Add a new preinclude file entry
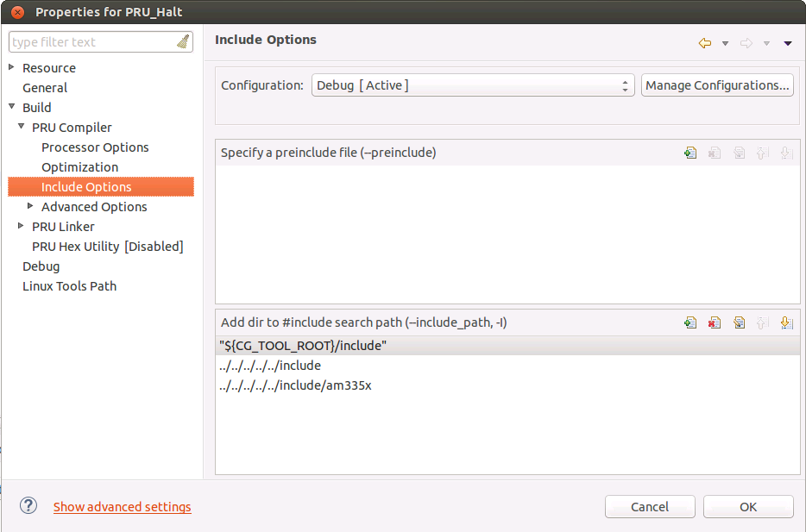This screenshot has width=806, height=532. coord(690,152)
